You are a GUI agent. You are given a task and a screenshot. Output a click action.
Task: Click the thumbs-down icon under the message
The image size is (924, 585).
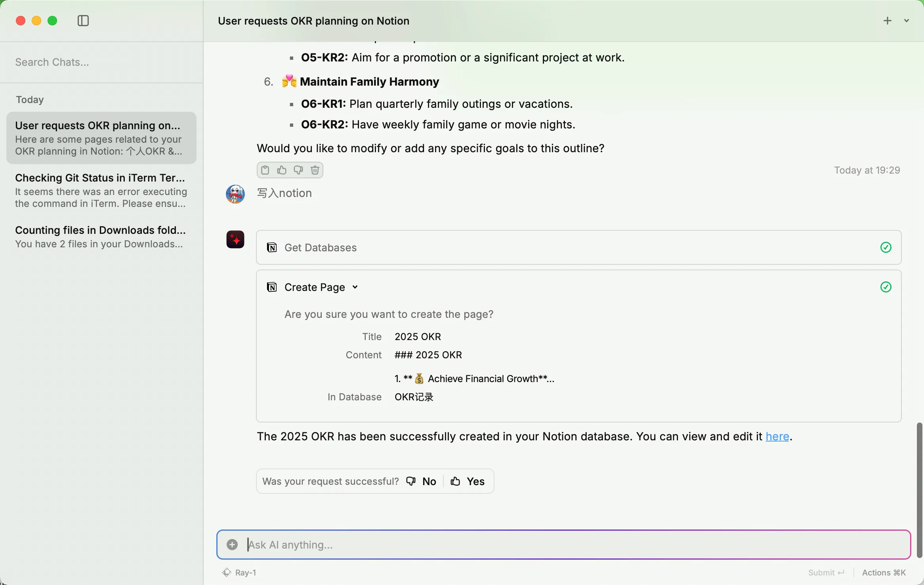[x=298, y=170]
